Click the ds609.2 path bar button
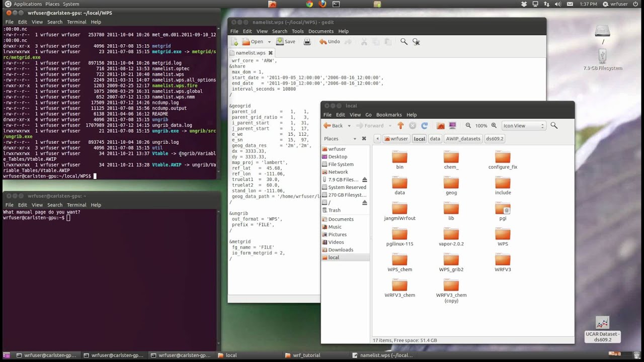This screenshot has width=644, height=362. click(494, 139)
